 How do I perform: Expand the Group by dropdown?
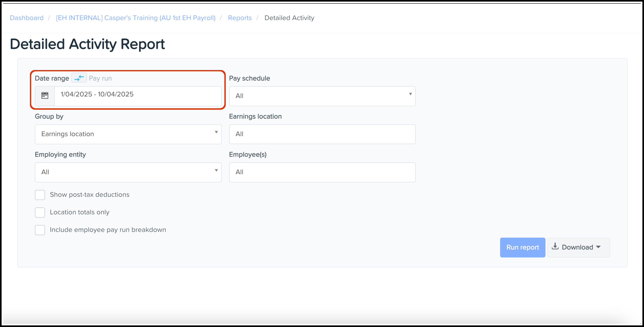[128, 134]
